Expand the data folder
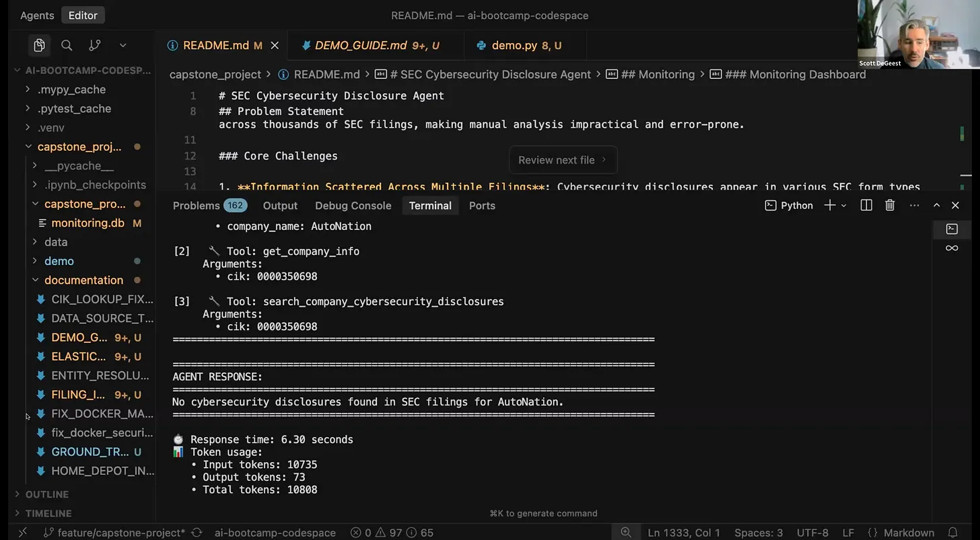The width and height of the screenshot is (980, 540). [x=56, y=241]
